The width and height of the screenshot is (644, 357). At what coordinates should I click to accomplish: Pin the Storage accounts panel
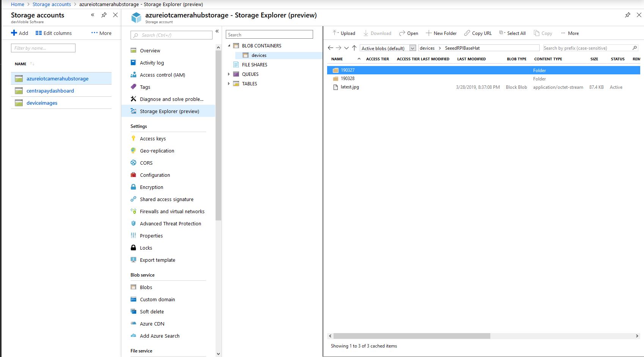click(x=104, y=15)
